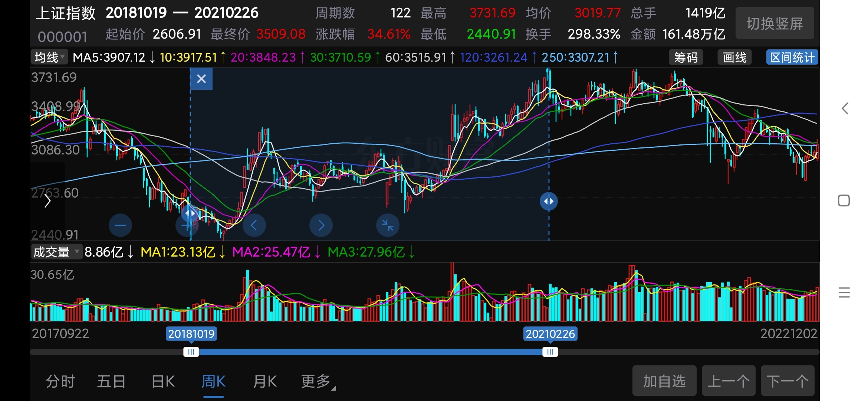Image resolution: width=868 pixels, height=401 pixels.
Task: Tap right interval boundary drag handle
Action: point(549,201)
